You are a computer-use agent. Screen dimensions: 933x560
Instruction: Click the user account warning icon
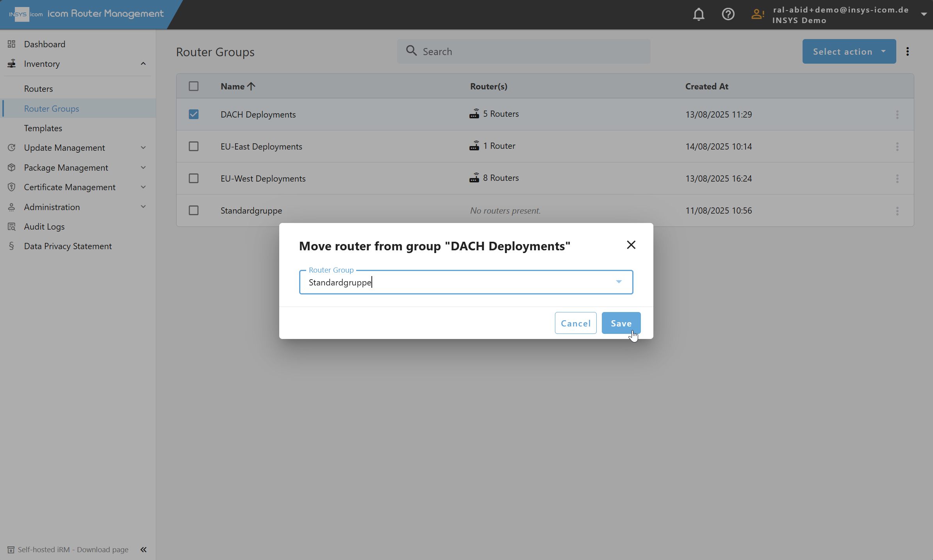click(758, 14)
